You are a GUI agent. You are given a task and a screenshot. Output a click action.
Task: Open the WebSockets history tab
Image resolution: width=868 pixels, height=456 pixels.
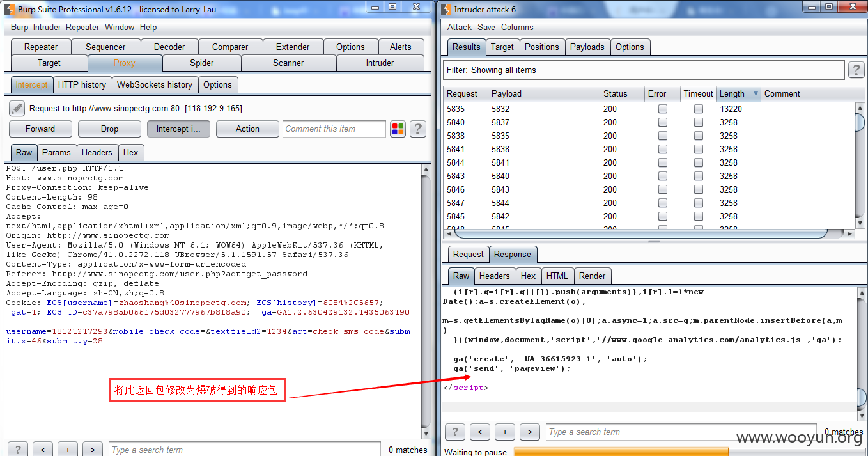pos(154,84)
